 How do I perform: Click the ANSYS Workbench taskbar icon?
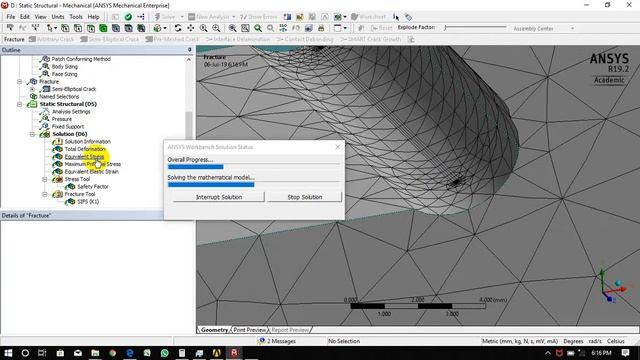click(x=217, y=353)
